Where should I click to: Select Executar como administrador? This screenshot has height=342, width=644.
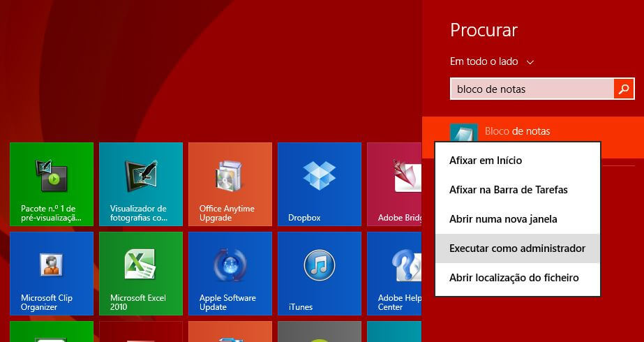tap(518, 248)
